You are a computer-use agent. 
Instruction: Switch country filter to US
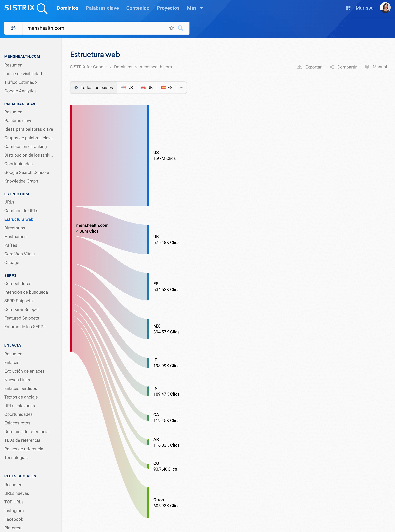127,88
